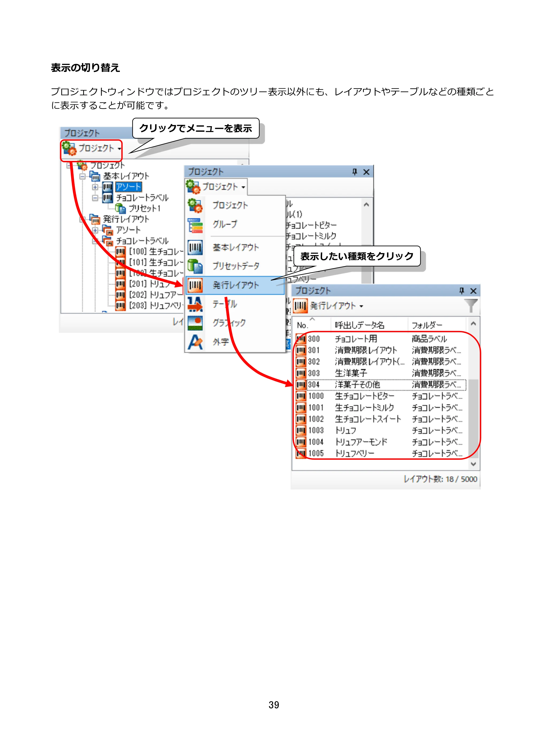Select row 304 洋菓子その他
Viewport: 535px width, 756px height.
(x=380, y=385)
